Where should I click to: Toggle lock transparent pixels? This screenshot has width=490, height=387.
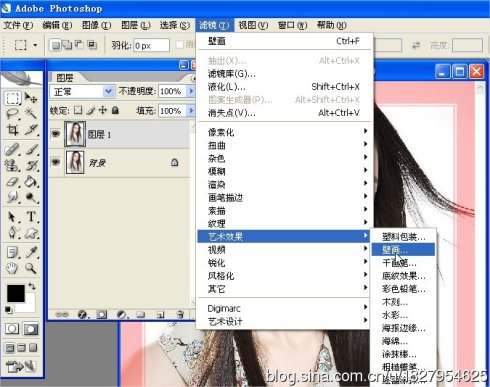point(78,110)
